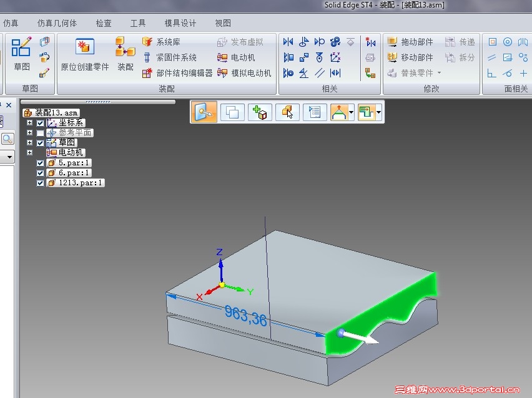Click the 原位创建零件 create-in-place icon

tap(84, 47)
